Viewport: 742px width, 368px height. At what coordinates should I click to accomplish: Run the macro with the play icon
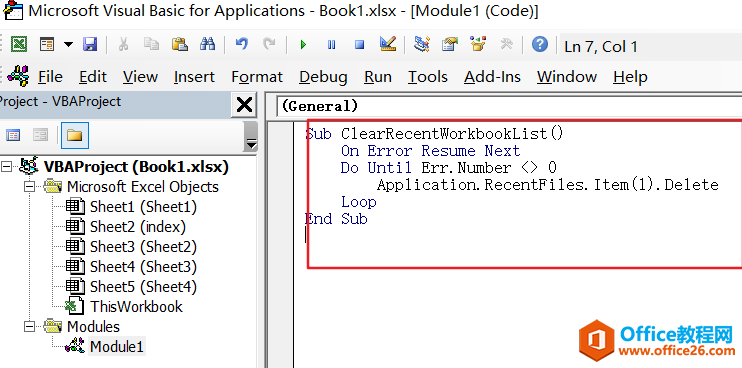(x=303, y=45)
